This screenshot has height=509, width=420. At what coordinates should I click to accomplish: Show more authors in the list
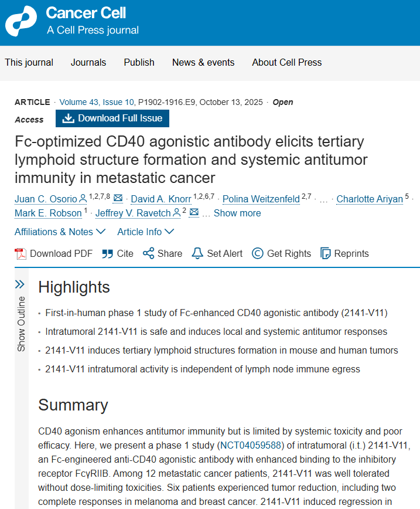click(237, 213)
